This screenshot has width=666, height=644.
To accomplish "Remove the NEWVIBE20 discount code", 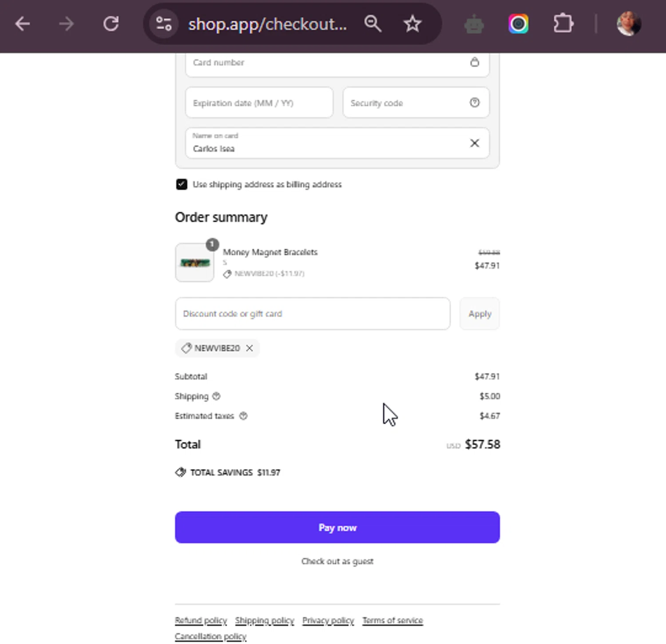I will [x=250, y=348].
